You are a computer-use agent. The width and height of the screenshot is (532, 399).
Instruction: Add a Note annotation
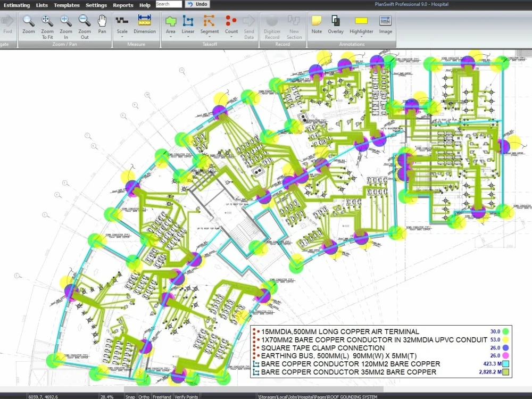317,24
